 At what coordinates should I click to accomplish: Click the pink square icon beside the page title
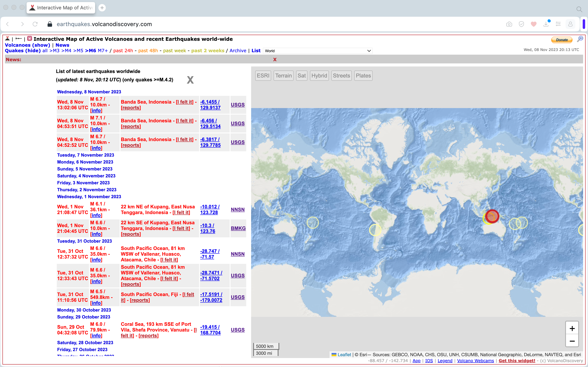click(30, 39)
